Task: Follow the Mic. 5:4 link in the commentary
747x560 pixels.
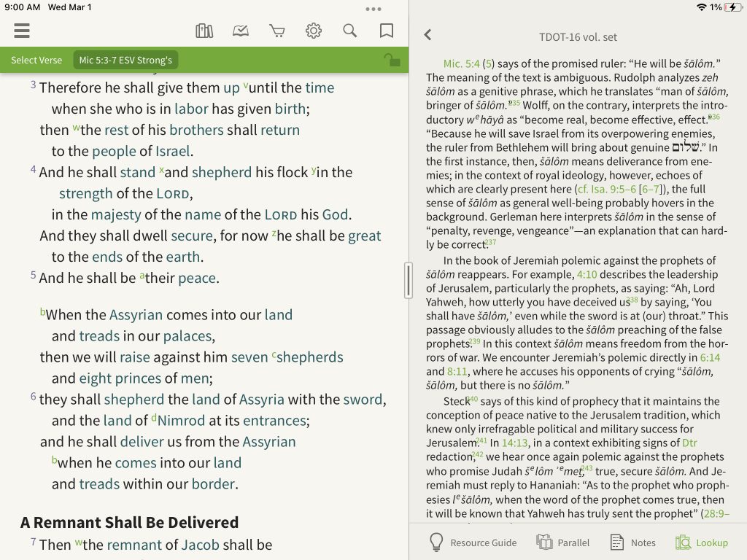Action: (x=461, y=63)
